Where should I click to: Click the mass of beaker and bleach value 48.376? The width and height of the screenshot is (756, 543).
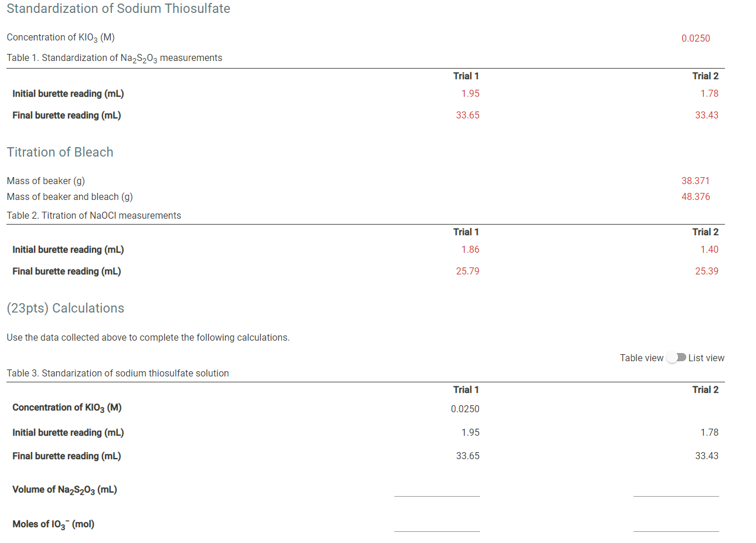pos(695,196)
